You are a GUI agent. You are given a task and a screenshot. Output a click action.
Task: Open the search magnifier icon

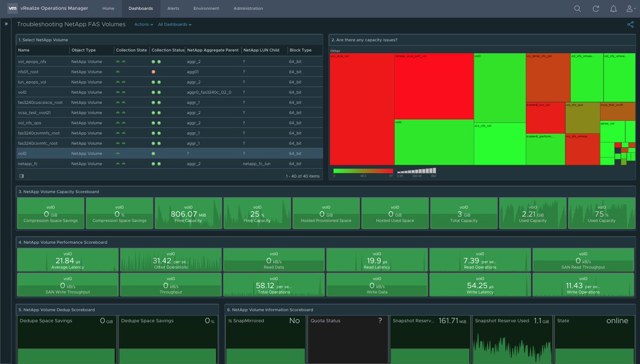click(578, 9)
